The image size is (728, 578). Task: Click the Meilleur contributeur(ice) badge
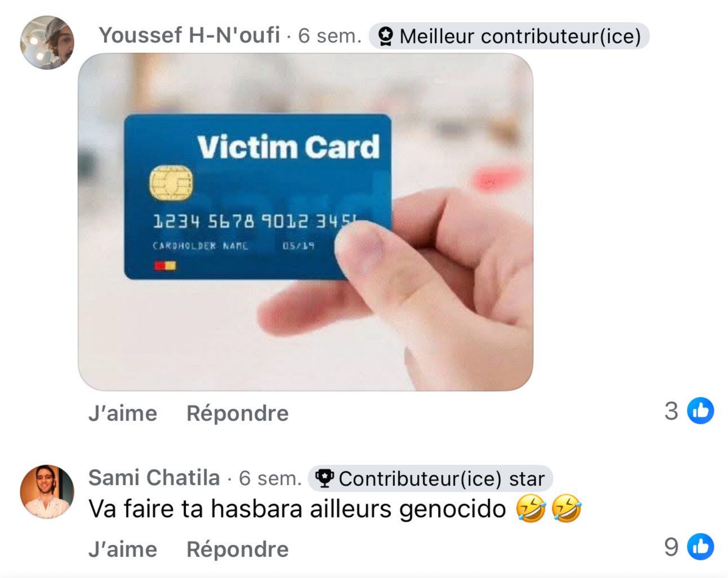(509, 36)
